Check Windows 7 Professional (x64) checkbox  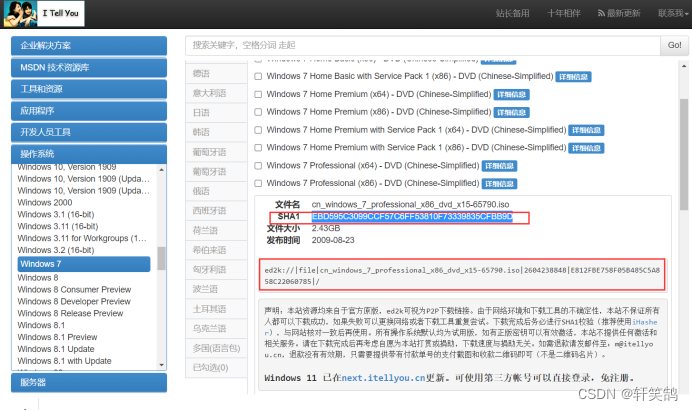pyautogui.click(x=258, y=166)
